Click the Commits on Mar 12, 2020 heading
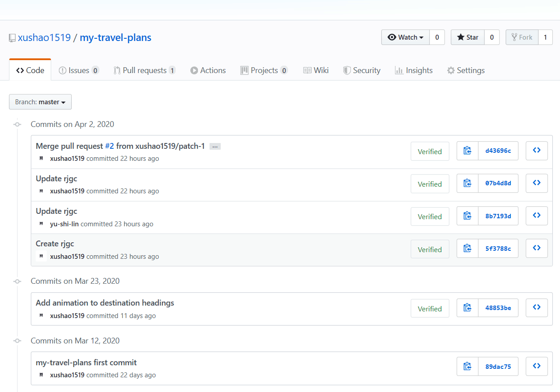Image resolution: width=560 pixels, height=392 pixels. [x=75, y=341]
